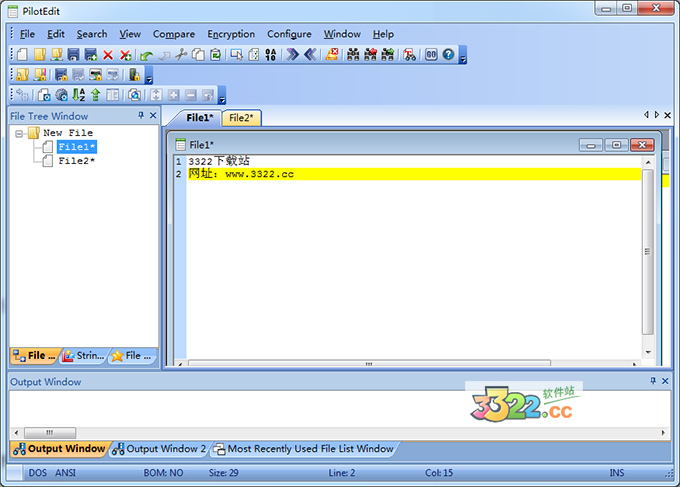Screen dimensions: 680x487
Task: Select File1* in file tree
Action: tap(77, 147)
